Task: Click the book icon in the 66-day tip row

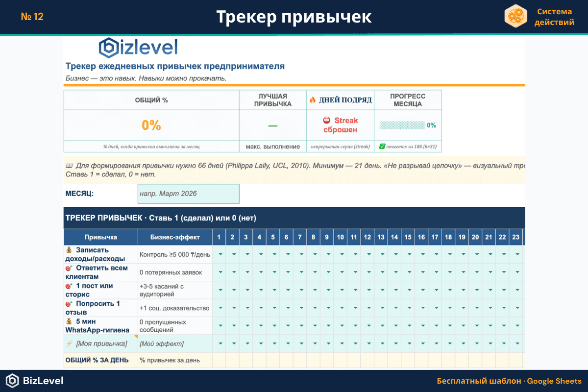Action: 69,166
